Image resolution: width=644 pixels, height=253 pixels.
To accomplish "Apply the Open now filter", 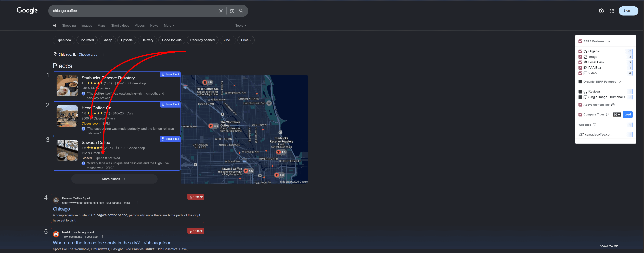I will point(64,40).
